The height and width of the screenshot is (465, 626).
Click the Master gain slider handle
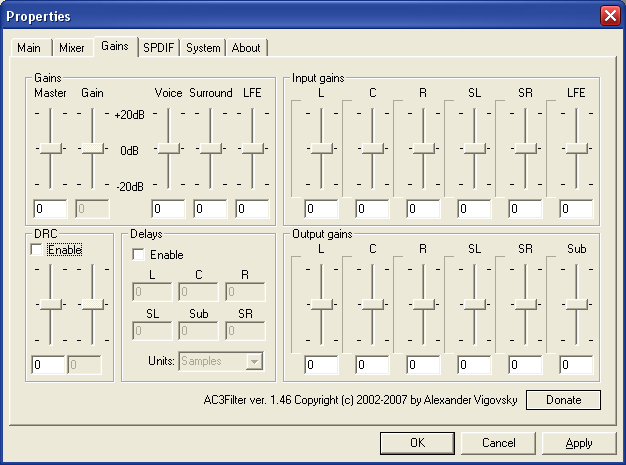point(50,148)
